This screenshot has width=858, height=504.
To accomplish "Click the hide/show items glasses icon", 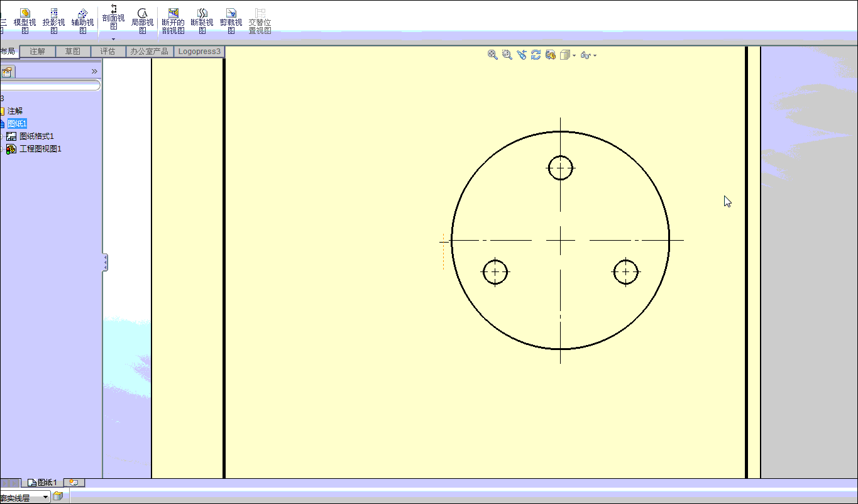I will [586, 55].
